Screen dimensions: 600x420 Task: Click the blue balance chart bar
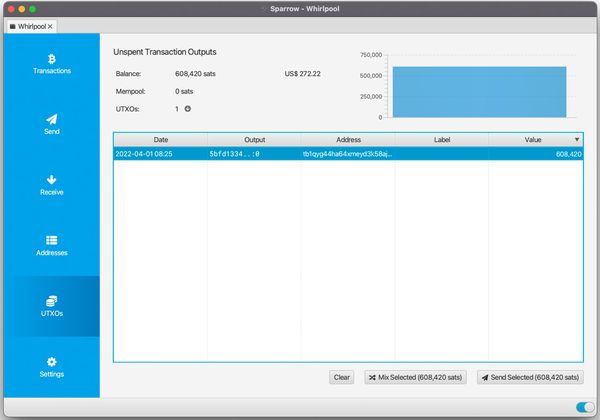pyautogui.click(x=479, y=92)
